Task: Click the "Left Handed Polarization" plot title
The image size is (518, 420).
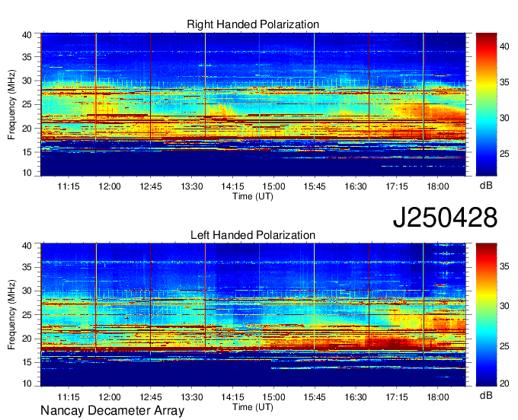Action: click(x=253, y=235)
